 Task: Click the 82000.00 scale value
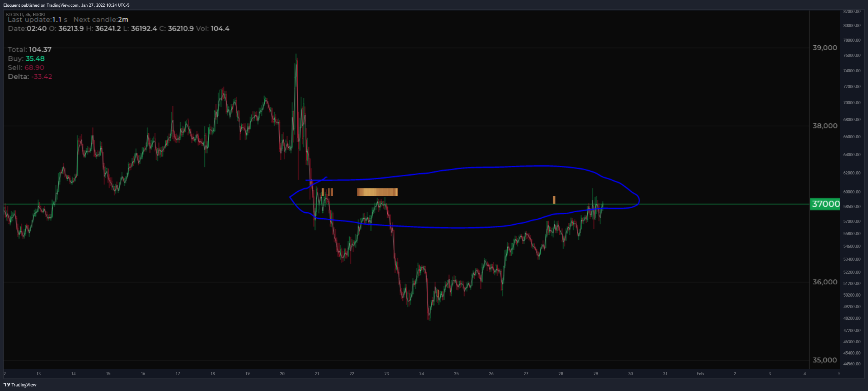(852, 12)
